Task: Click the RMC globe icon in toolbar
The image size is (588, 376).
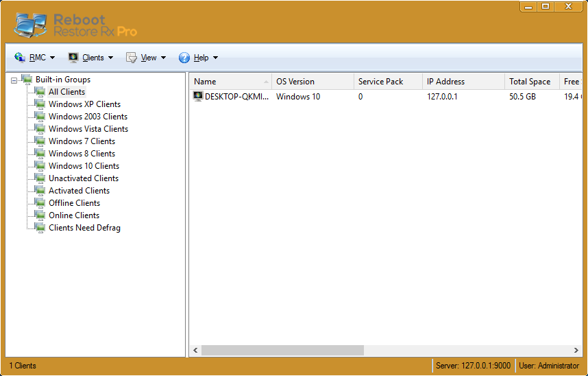Action: [x=20, y=58]
